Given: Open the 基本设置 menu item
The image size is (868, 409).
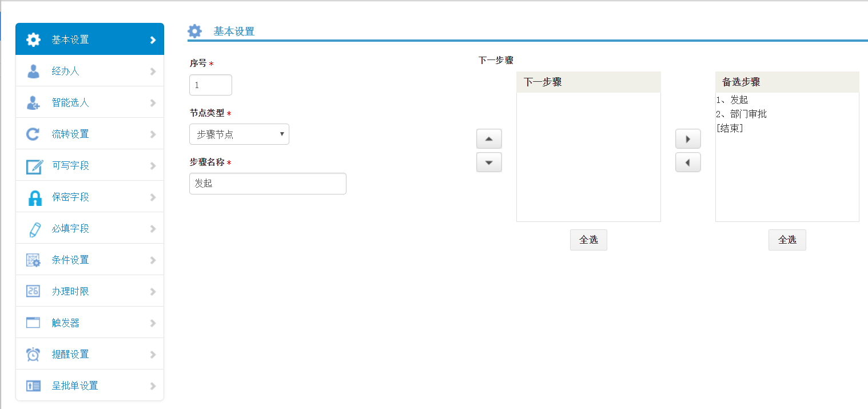Looking at the screenshot, I should [90, 39].
